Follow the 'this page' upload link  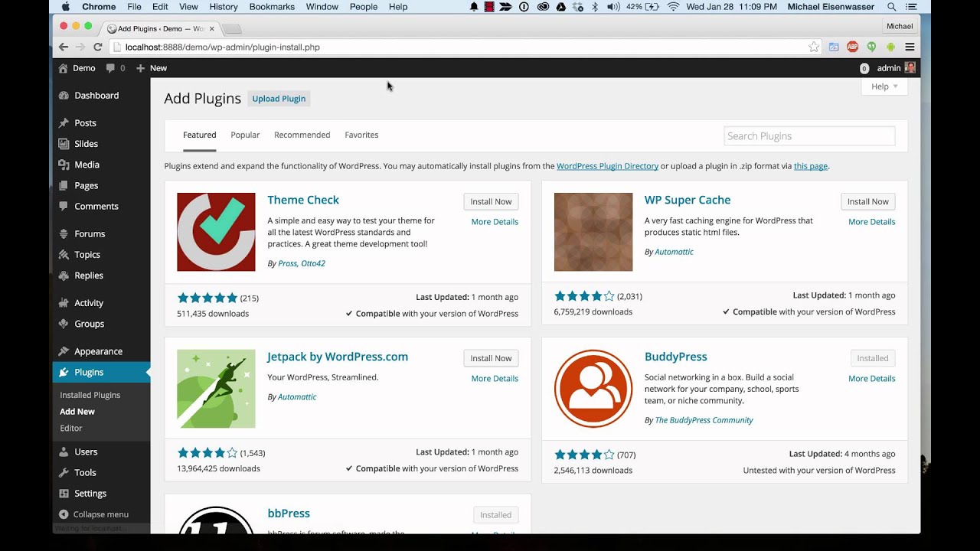(810, 166)
